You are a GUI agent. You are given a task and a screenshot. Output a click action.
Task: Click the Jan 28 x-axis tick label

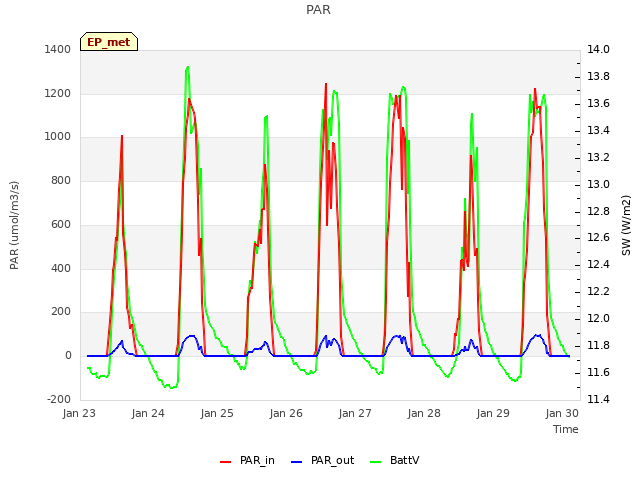click(424, 413)
